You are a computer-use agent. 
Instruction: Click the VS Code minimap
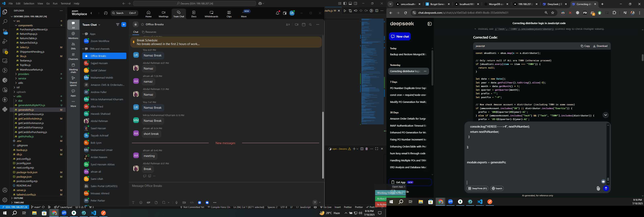(373, 72)
